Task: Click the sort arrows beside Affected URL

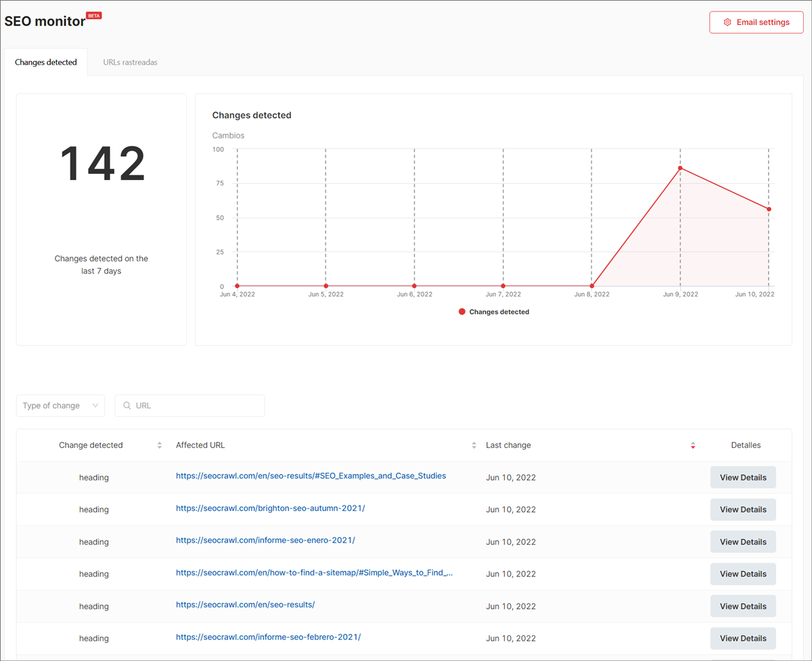Action: coord(474,445)
